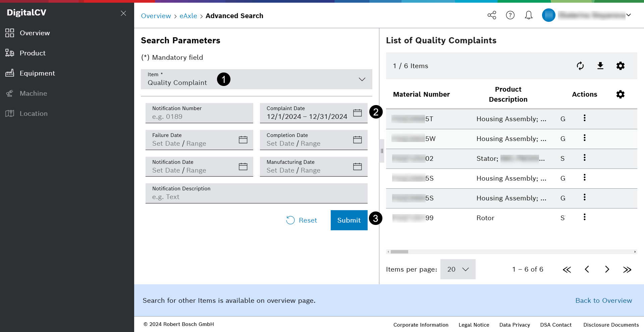Select Equipment in the sidebar
The width and height of the screenshot is (644, 332).
click(x=37, y=73)
